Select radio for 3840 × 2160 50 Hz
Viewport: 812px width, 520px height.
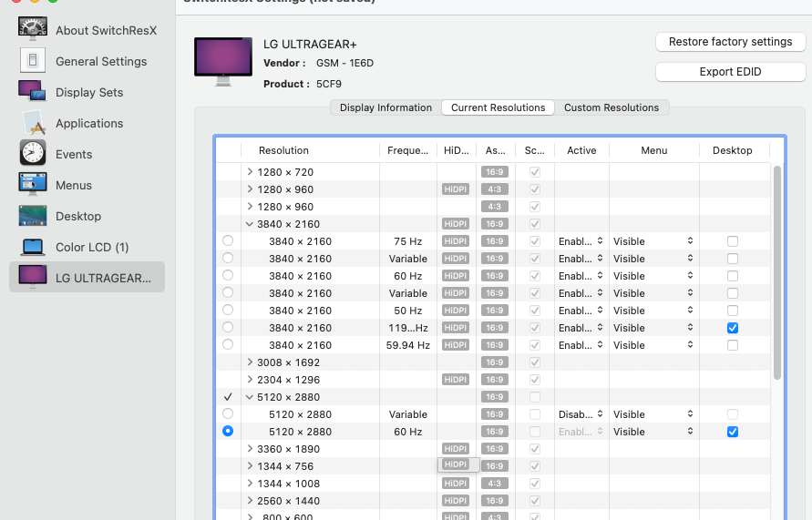pyautogui.click(x=228, y=310)
